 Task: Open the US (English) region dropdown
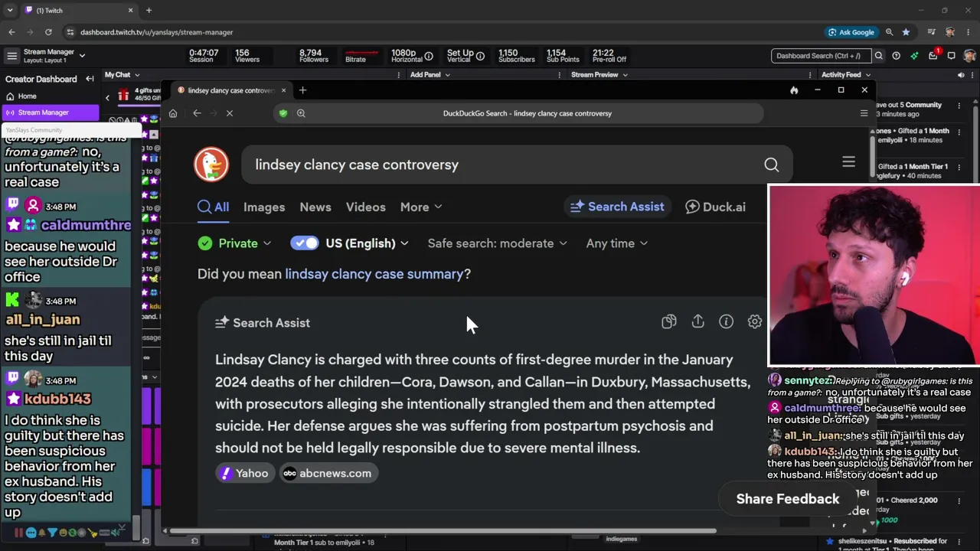tap(367, 243)
